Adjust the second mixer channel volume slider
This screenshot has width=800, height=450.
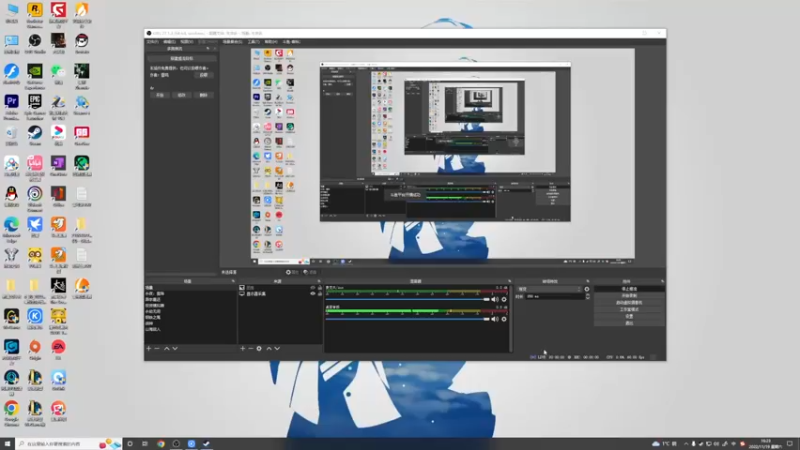(x=407, y=319)
